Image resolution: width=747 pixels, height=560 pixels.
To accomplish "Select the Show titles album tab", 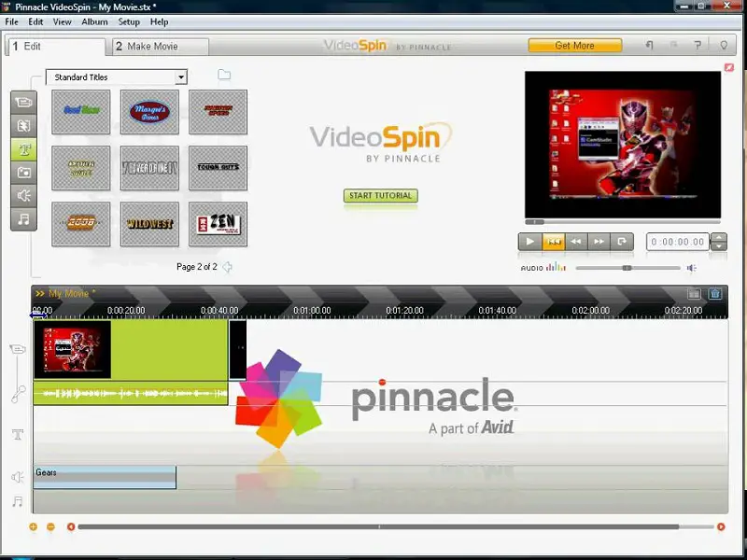I will (x=23, y=149).
